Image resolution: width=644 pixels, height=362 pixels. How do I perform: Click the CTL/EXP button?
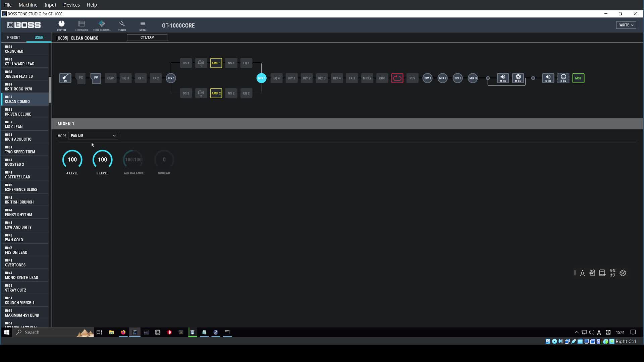pos(147,38)
